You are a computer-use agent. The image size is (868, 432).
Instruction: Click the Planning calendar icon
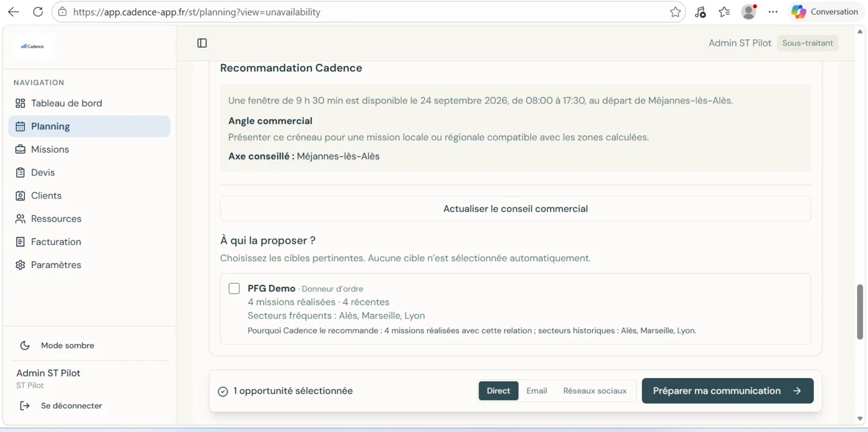pos(20,126)
